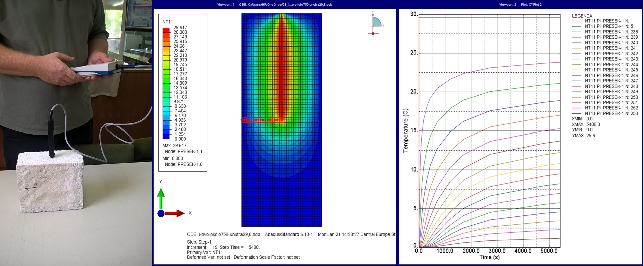Screen dimensions: 644x266
Task: Click the Temperature (C) axis title
Action: coord(406,130)
